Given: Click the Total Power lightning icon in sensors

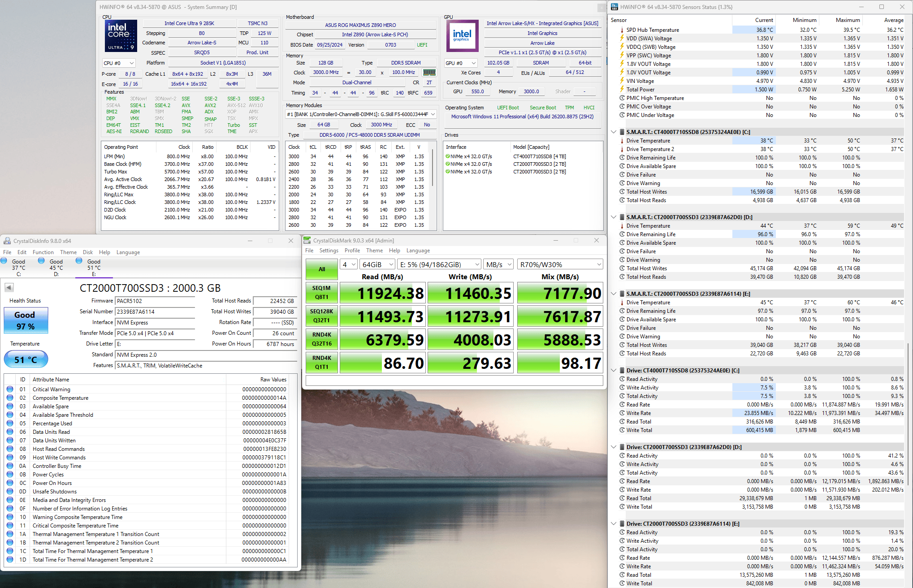Looking at the screenshot, I should [622, 90].
